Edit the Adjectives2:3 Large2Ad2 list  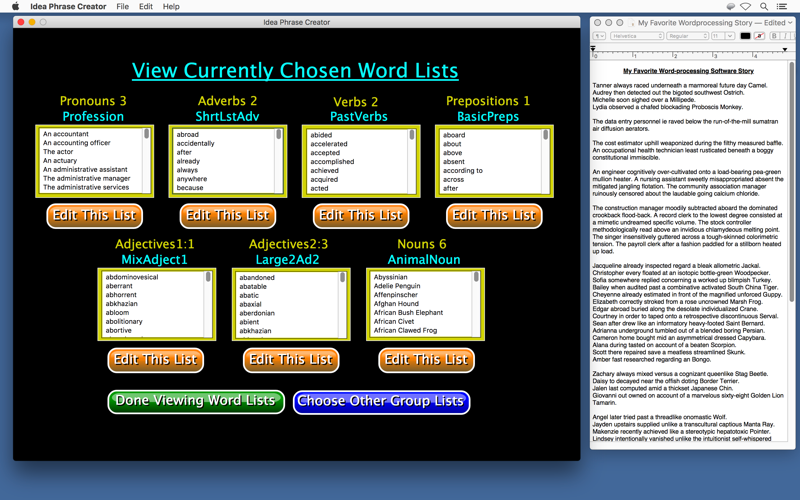[291, 360]
